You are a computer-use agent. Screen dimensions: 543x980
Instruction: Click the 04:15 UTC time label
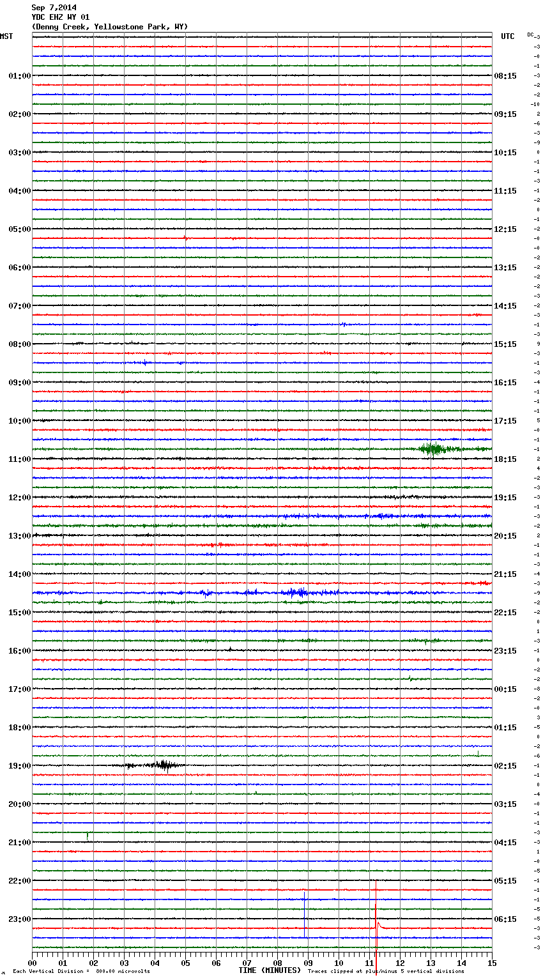pos(505,843)
